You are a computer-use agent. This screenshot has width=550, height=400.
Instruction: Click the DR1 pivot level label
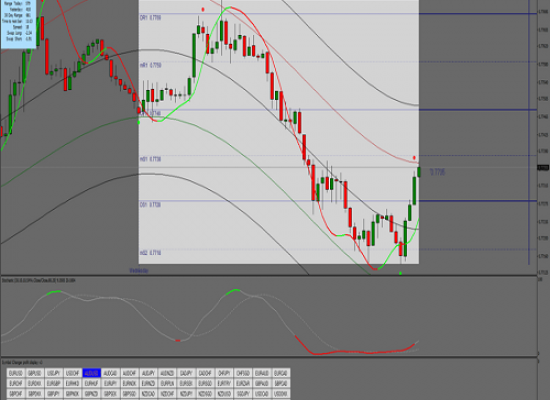pos(150,18)
